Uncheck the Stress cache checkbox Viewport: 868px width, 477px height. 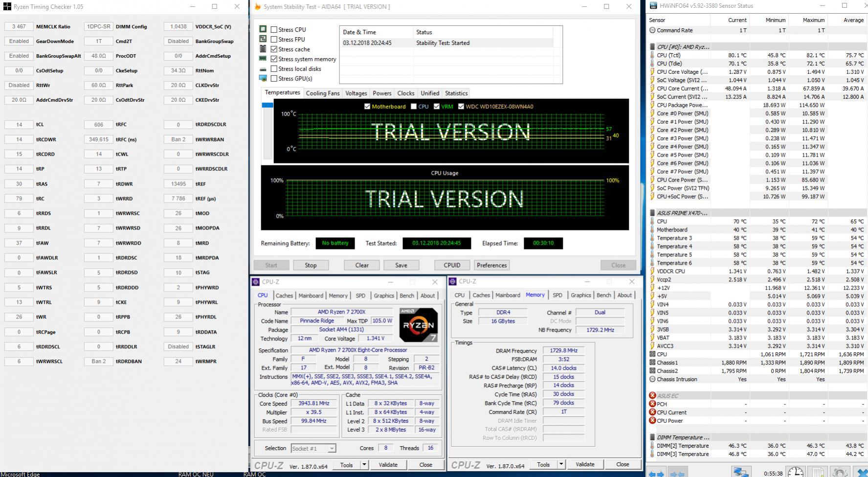pyautogui.click(x=274, y=49)
